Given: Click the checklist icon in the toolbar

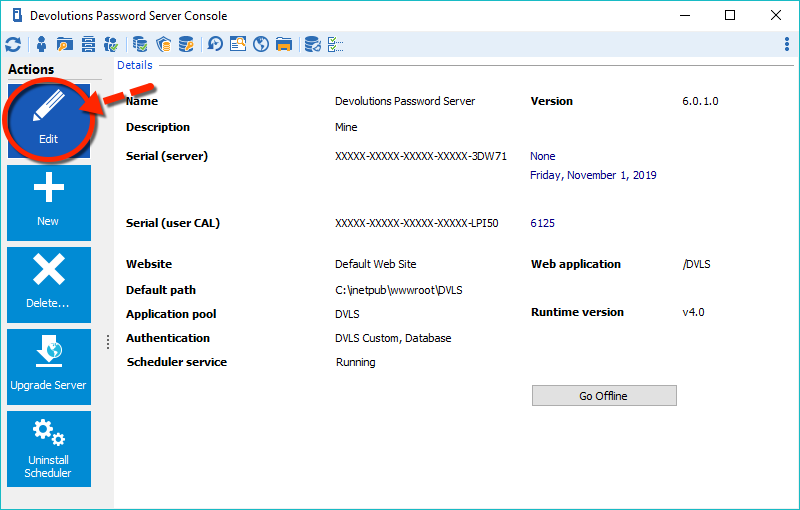Looking at the screenshot, I should tap(336, 44).
